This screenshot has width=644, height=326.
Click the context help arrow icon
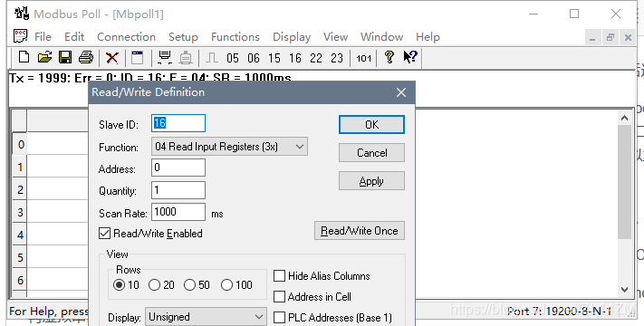(410, 57)
